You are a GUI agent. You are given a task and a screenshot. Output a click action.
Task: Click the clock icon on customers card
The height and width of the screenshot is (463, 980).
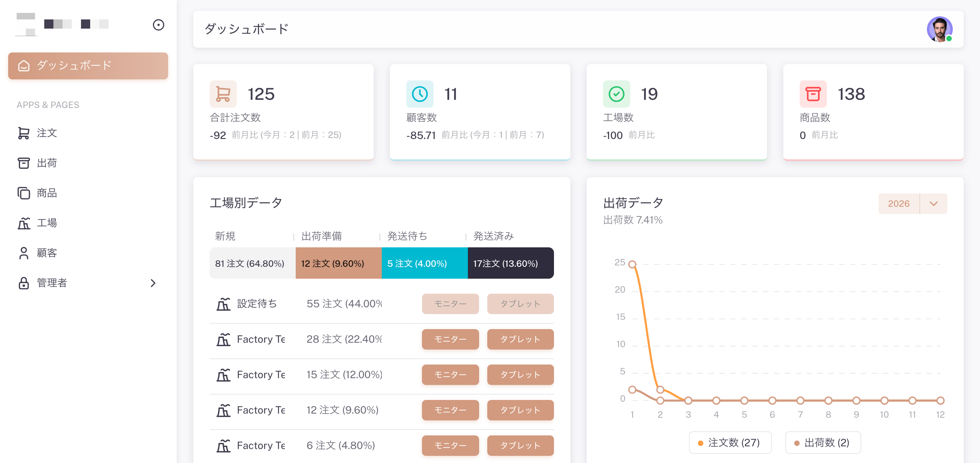point(420,94)
